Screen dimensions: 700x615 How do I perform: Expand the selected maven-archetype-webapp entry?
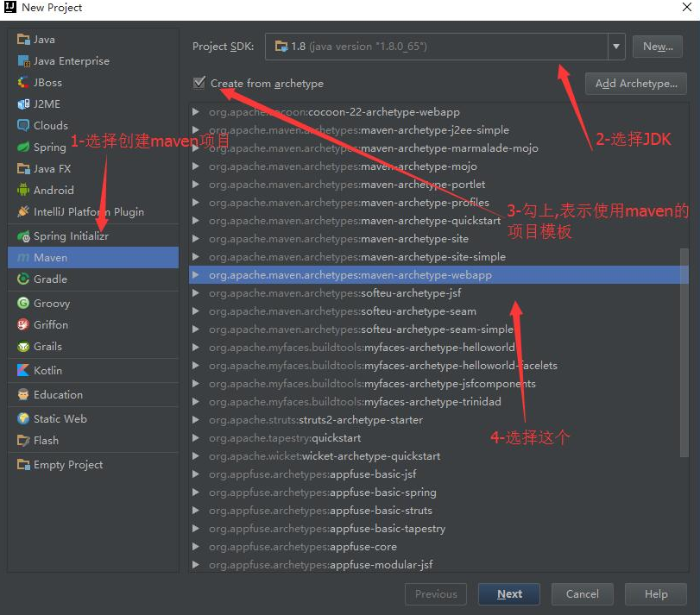[x=195, y=275]
